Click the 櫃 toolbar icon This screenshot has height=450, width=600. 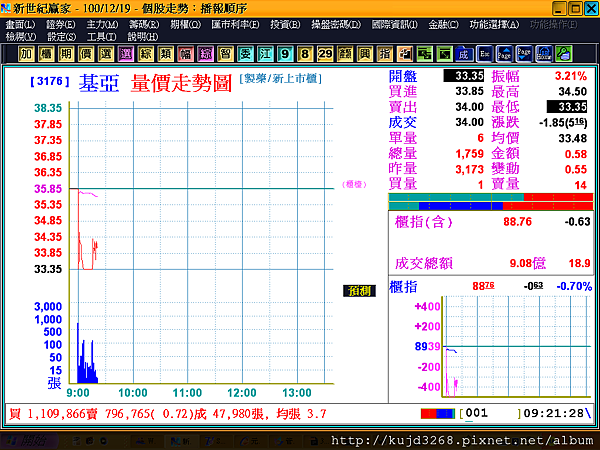[x=46, y=54]
